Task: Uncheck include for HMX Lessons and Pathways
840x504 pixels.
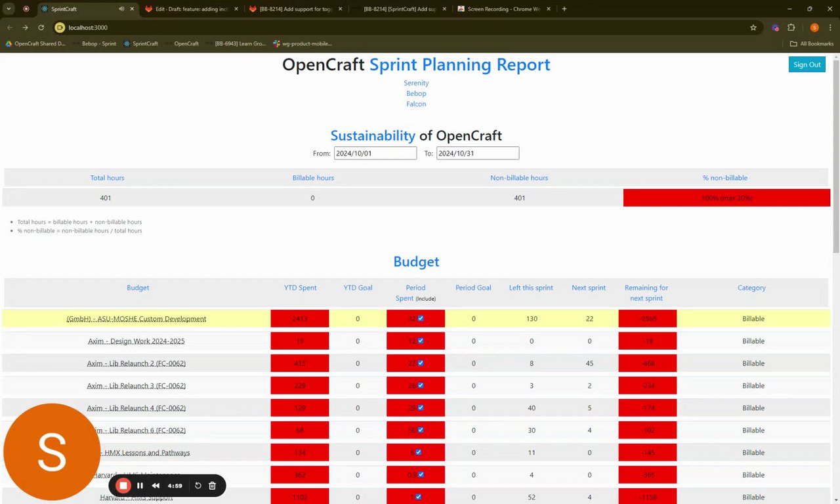Action: pyautogui.click(x=418, y=452)
